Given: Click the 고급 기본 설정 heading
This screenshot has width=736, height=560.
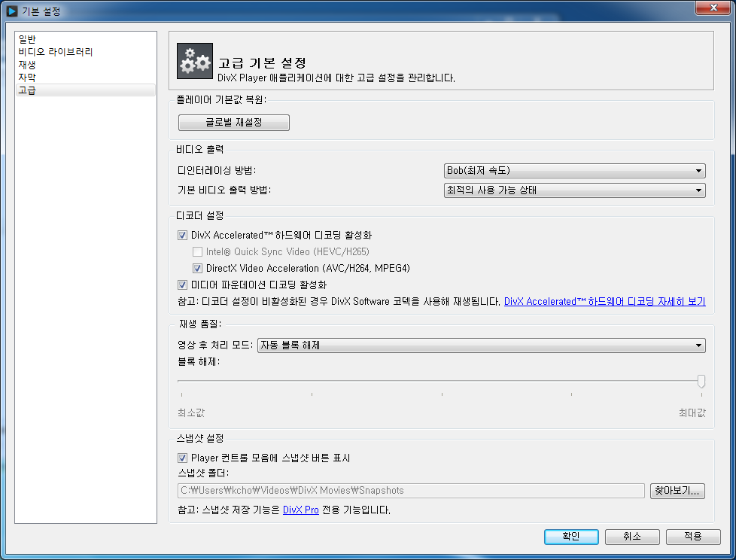Looking at the screenshot, I should click(x=263, y=63).
